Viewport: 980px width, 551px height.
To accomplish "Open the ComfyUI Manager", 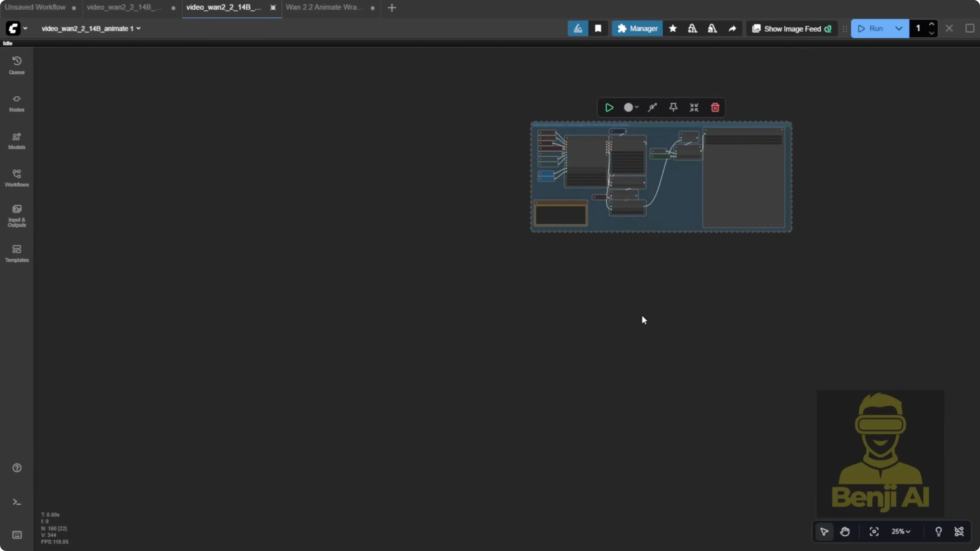I will pyautogui.click(x=637, y=28).
